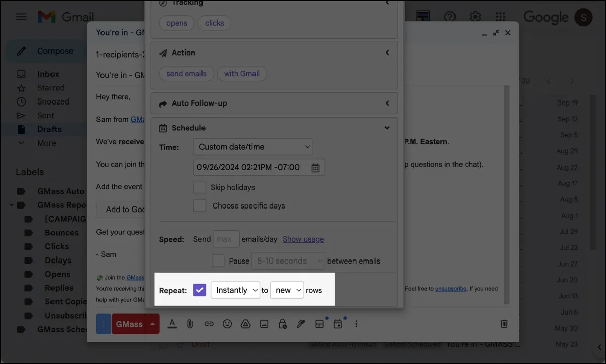The height and width of the screenshot is (364, 606).
Task: Open the 5-10 seconds pause dropdown
Action: click(x=288, y=261)
